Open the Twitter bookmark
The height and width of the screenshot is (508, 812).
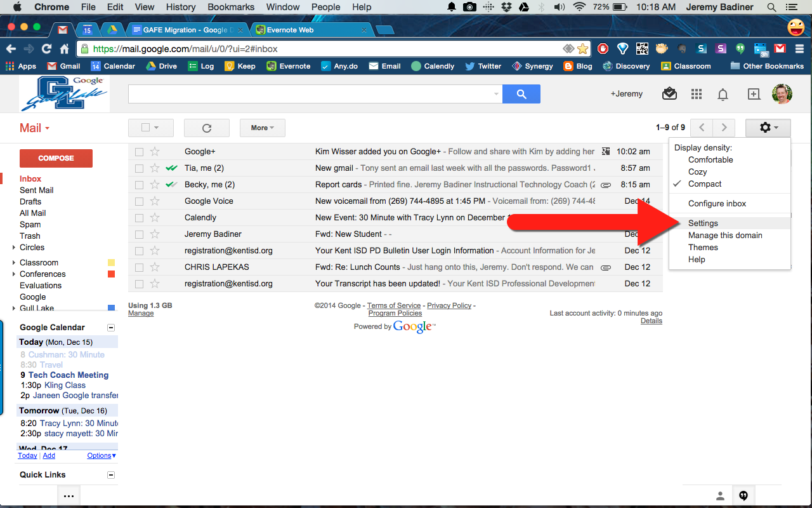[x=483, y=66]
